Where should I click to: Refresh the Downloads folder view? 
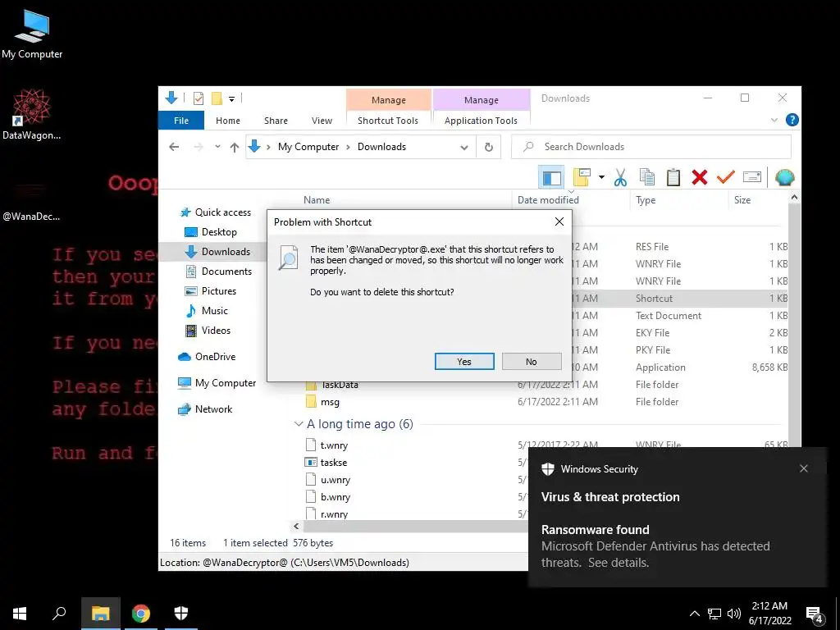pos(489,148)
